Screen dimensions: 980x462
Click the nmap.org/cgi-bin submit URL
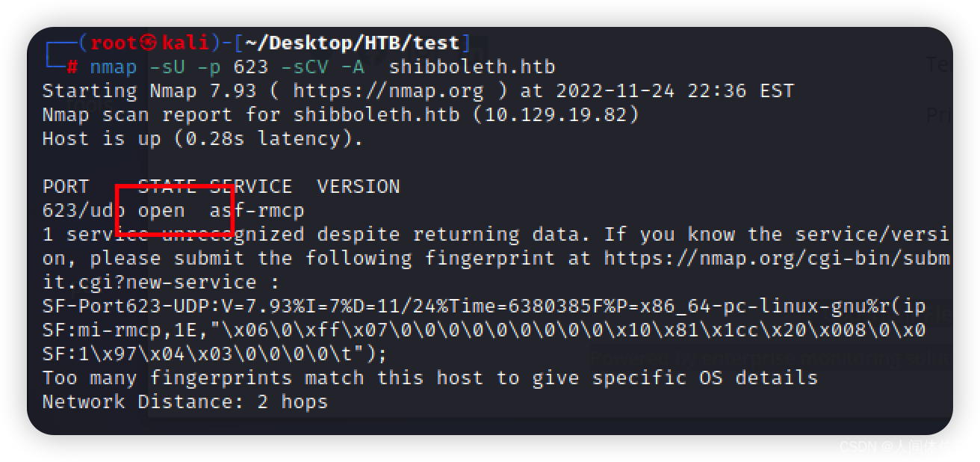point(777,259)
